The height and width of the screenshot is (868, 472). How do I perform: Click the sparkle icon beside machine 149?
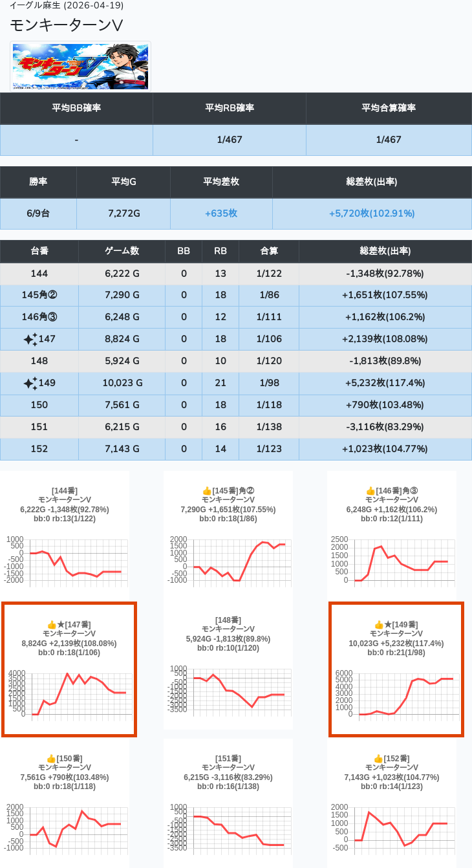30,384
